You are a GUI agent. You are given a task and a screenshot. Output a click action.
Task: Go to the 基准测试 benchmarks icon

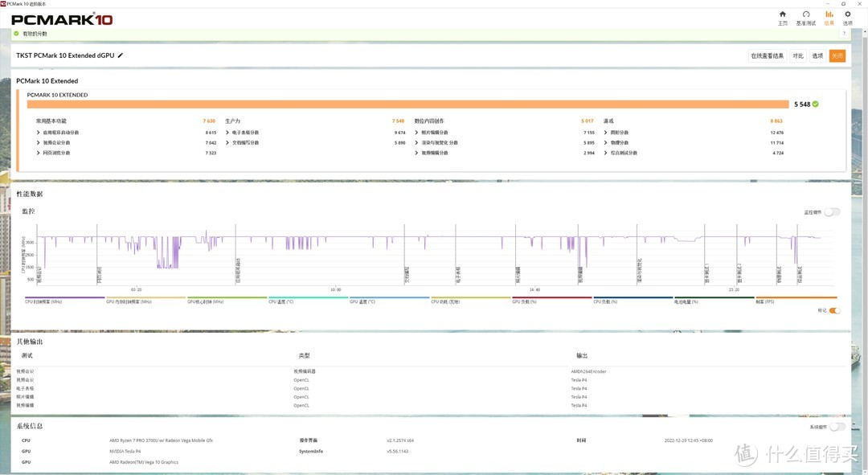805,18
